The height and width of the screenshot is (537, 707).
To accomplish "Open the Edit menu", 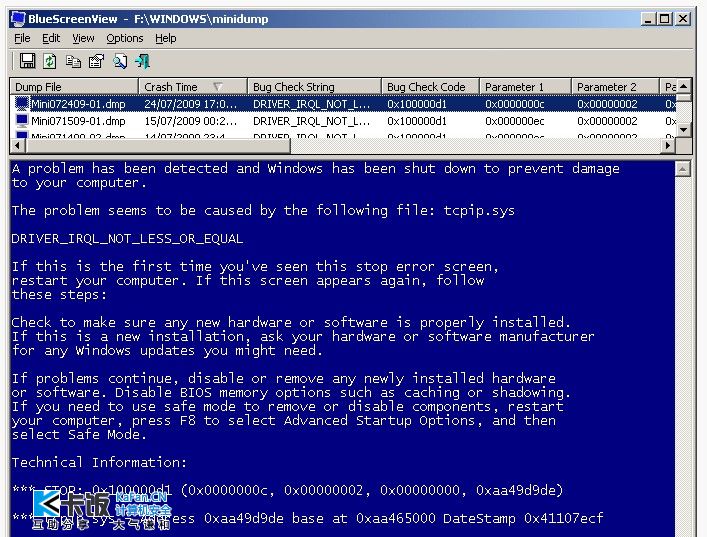I will tap(51, 38).
